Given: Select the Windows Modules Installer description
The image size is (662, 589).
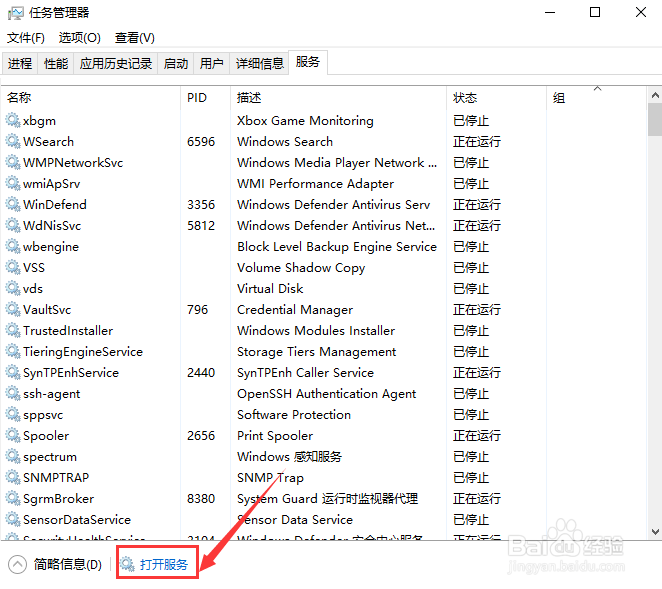Looking at the screenshot, I should tap(316, 331).
